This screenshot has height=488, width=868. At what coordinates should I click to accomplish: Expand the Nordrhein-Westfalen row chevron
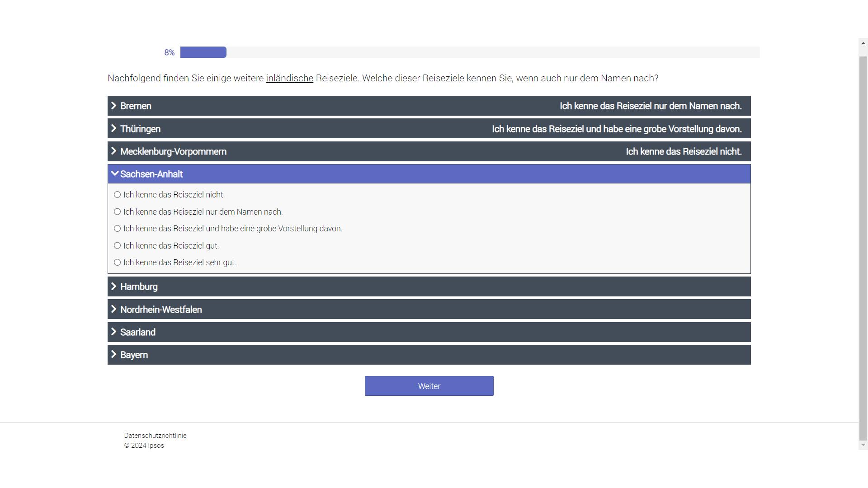pyautogui.click(x=114, y=309)
